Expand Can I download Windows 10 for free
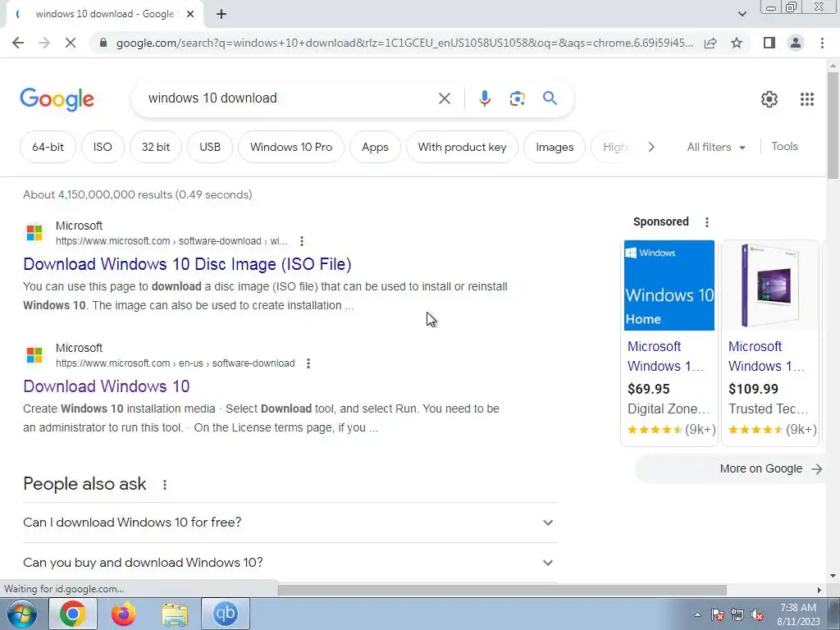The height and width of the screenshot is (630, 840). tap(290, 523)
